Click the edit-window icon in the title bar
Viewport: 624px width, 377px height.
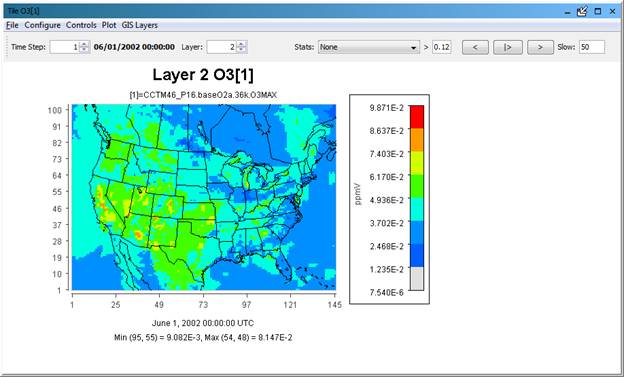tap(582, 12)
